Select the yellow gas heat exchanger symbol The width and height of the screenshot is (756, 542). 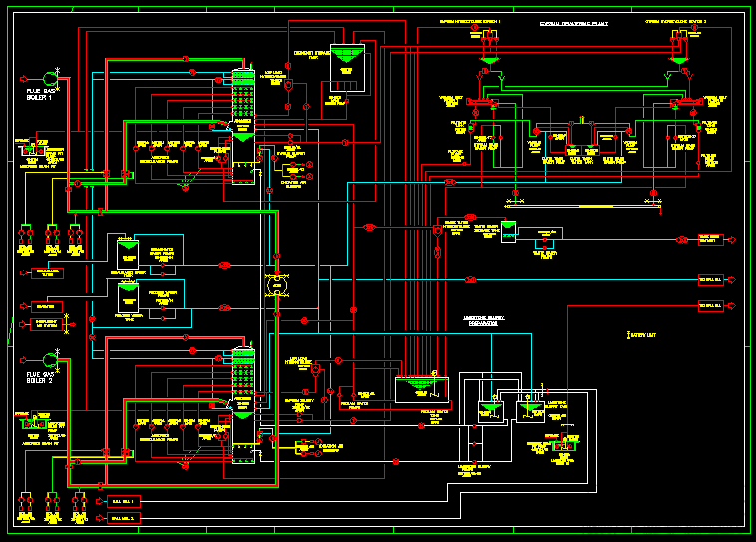coord(276,286)
